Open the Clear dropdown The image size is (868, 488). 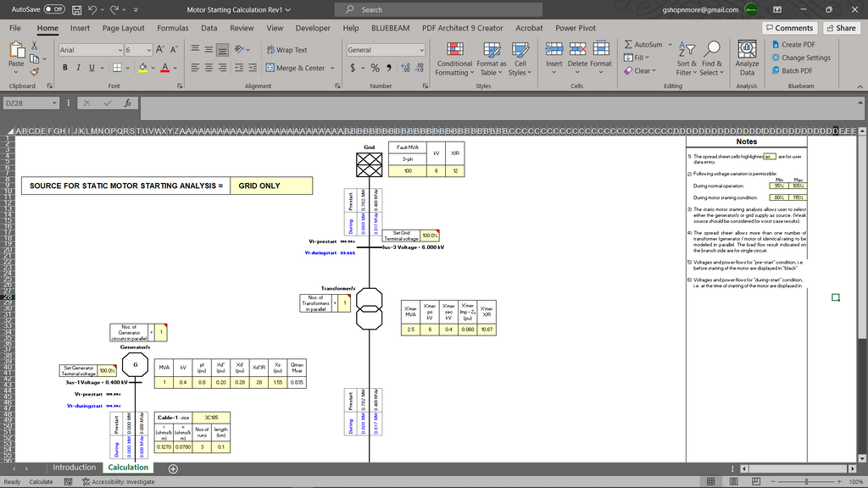640,71
